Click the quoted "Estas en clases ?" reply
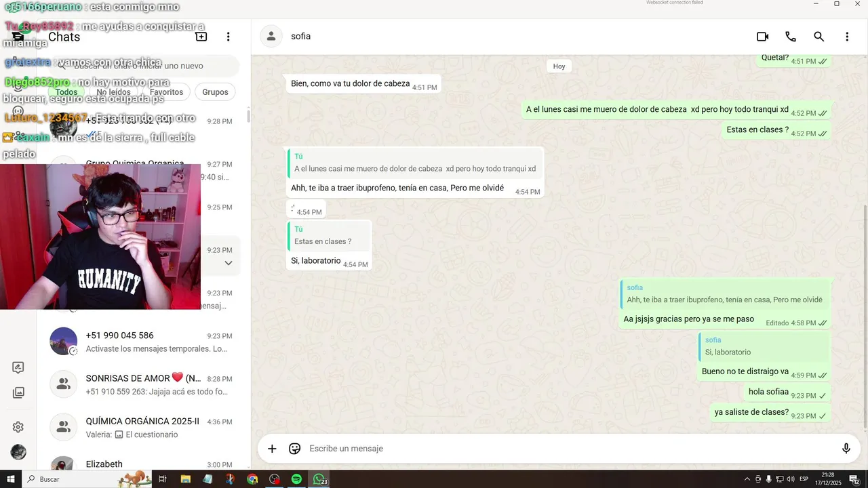Image resolution: width=868 pixels, height=488 pixels. (x=329, y=235)
